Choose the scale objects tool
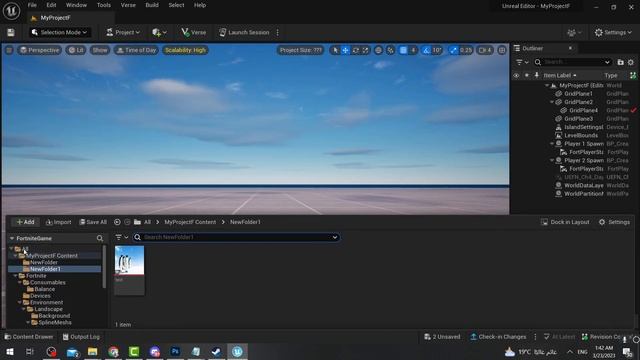The image size is (640, 360). click(365, 50)
